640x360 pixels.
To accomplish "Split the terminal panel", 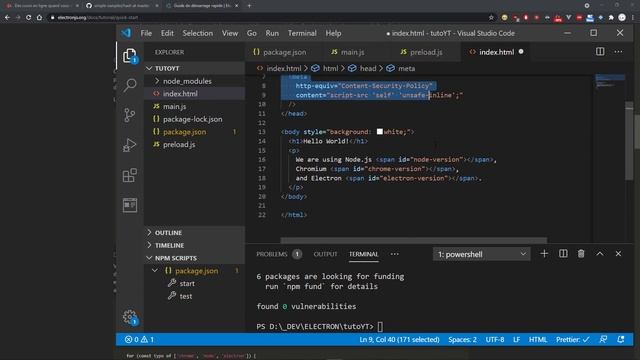I will [563, 254].
